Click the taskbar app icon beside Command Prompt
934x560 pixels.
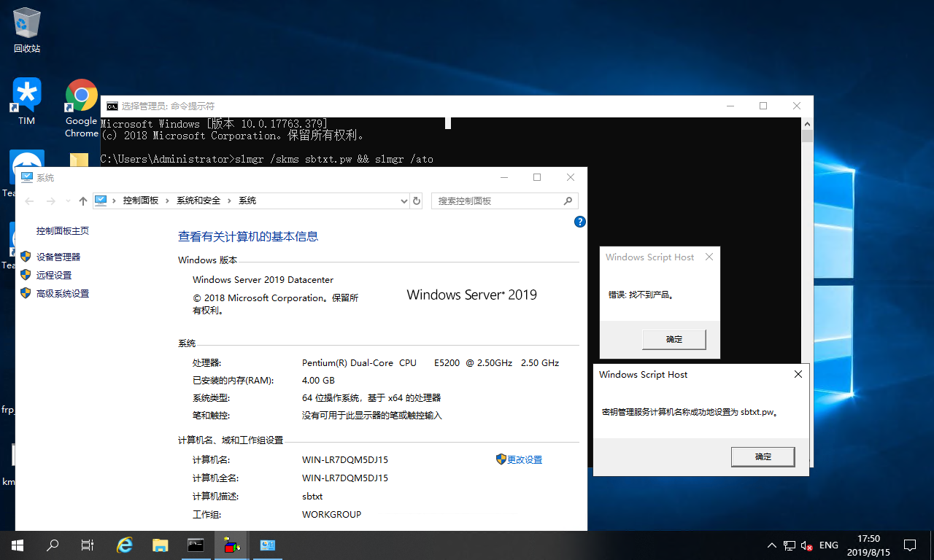(x=231, y=545)
